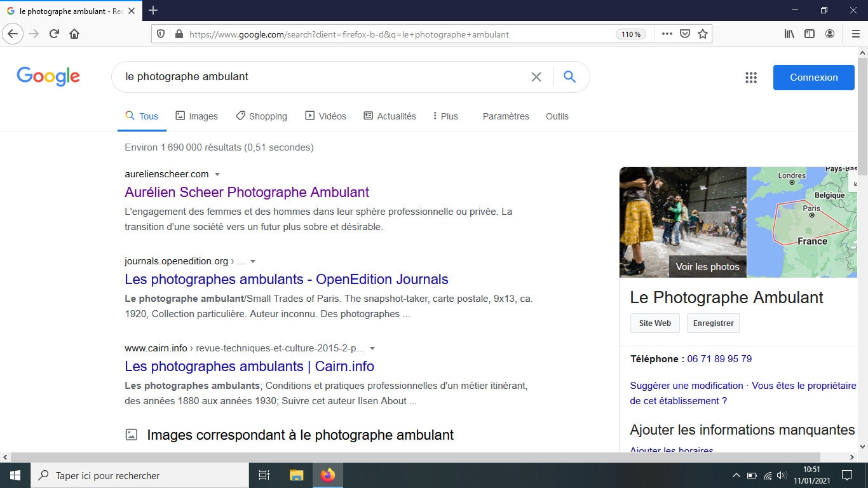868x488 pixels.
Task: Open the Firefox hamburger menu
Action: click(x=855, y=34)
